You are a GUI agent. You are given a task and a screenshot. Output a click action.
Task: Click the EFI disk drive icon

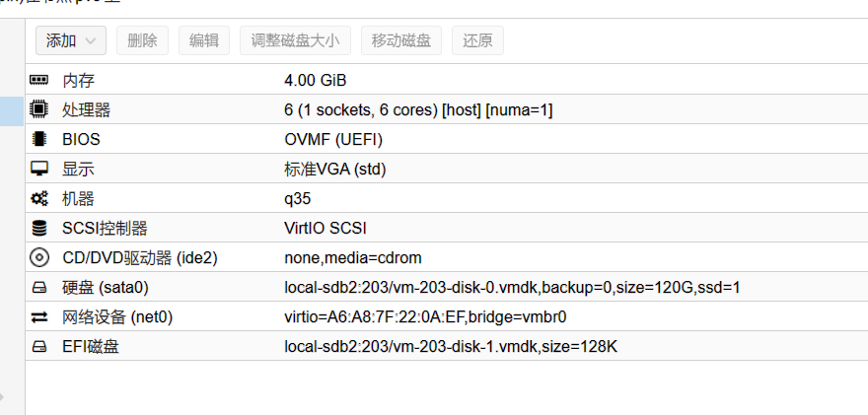39,346
